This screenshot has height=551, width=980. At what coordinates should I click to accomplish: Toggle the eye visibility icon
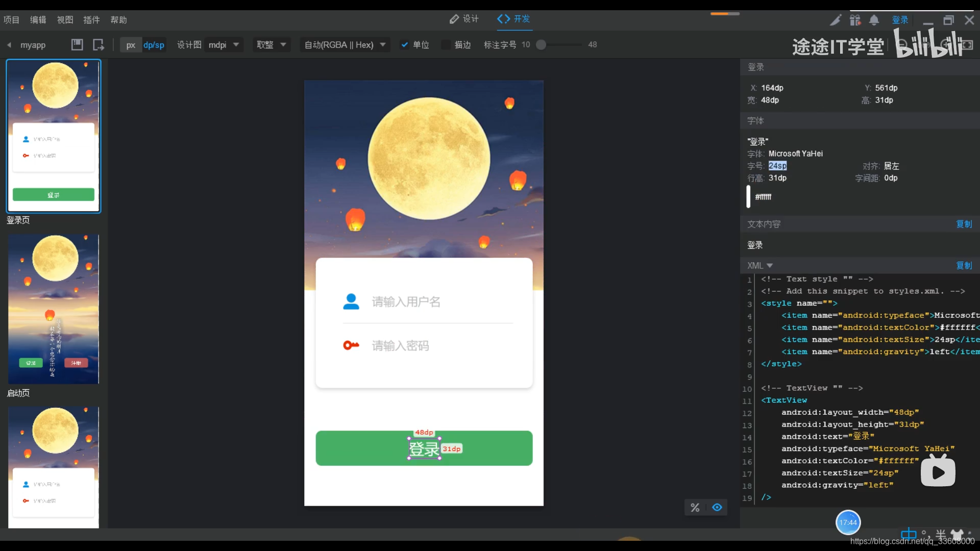click(717, 508)
